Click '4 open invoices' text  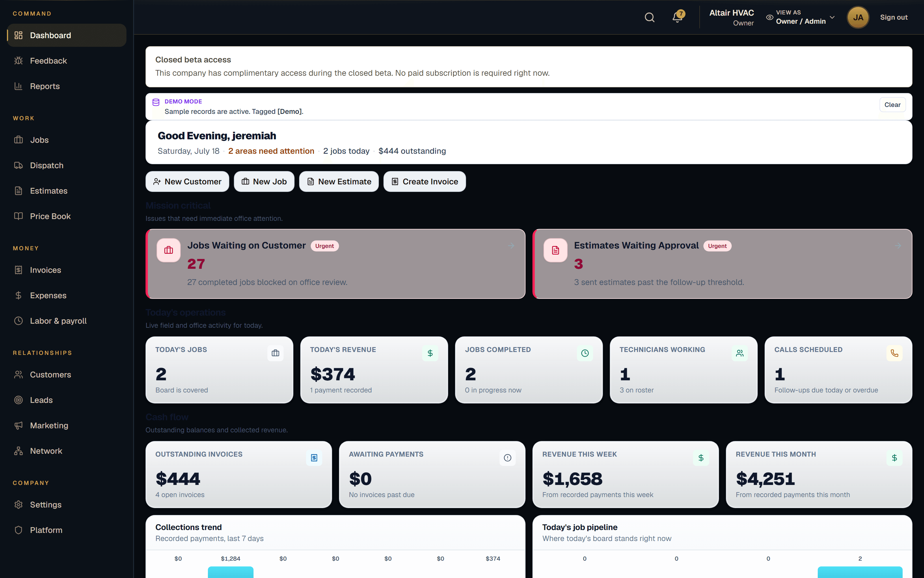pyautogui.click(x=179, y=495)
